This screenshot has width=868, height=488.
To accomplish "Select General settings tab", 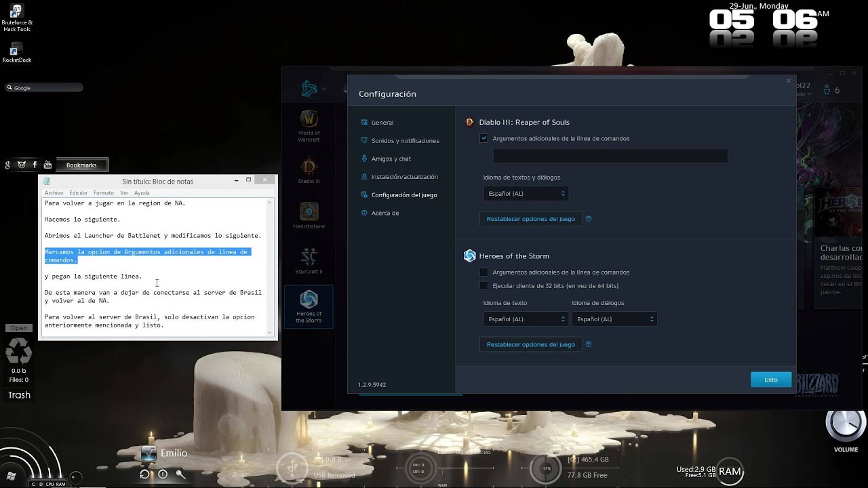I will point(382,123).
